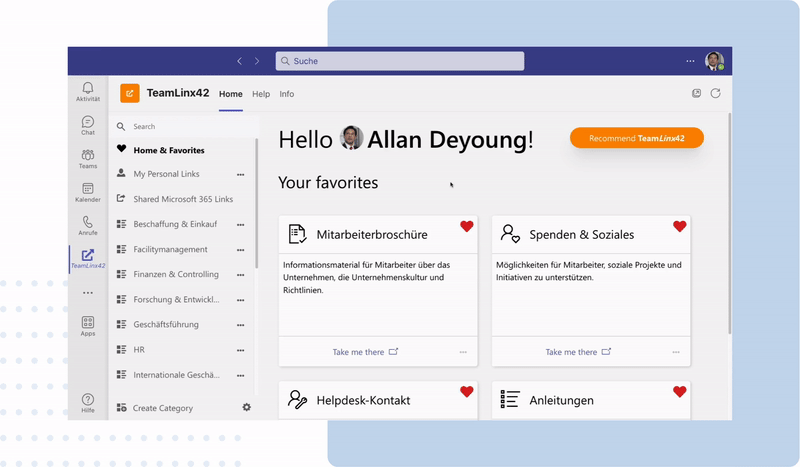Click the sidebar search magnifier icon

121,126
